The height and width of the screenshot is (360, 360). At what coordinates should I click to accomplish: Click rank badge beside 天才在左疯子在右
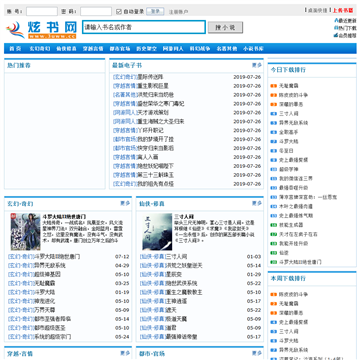click(274, 234)
